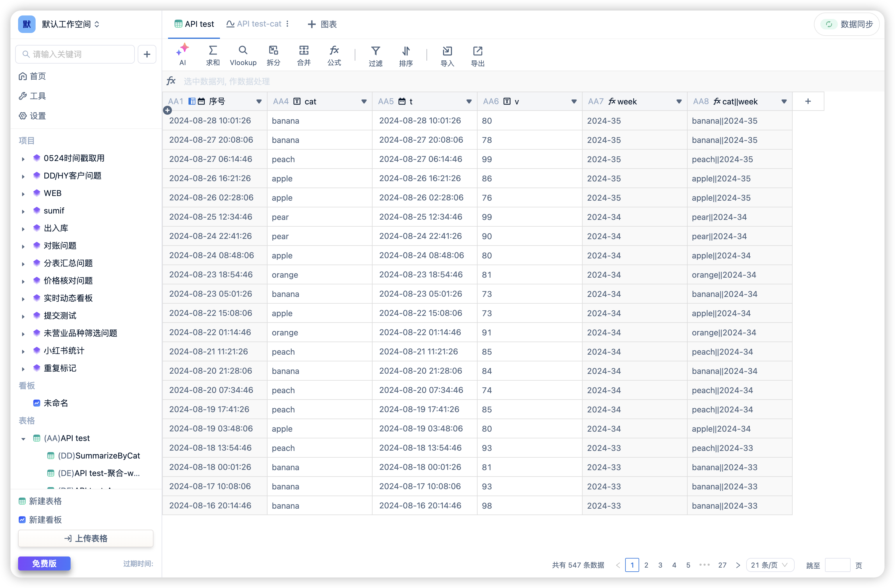895x588 pixels.
Task: Switch to the API test-cat tab
Action: [x=254, y=24]
